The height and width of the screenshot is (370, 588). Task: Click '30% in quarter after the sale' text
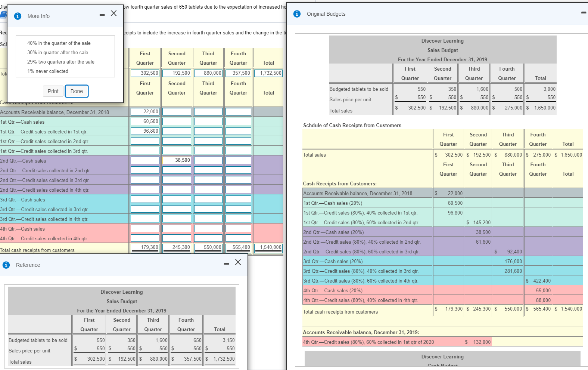[x=57, y=52]
